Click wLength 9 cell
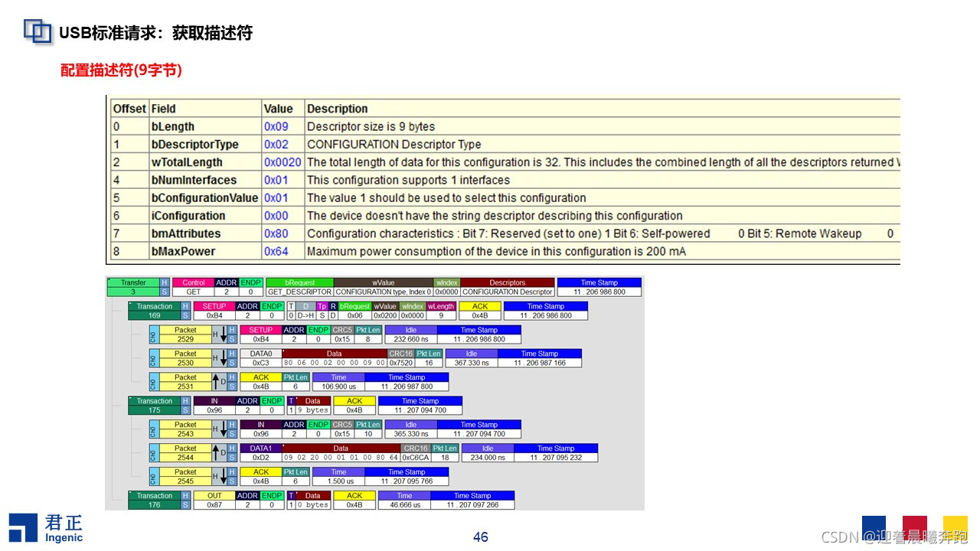The width and height of the screenshot is (980, 551). [x=441, y=315]
